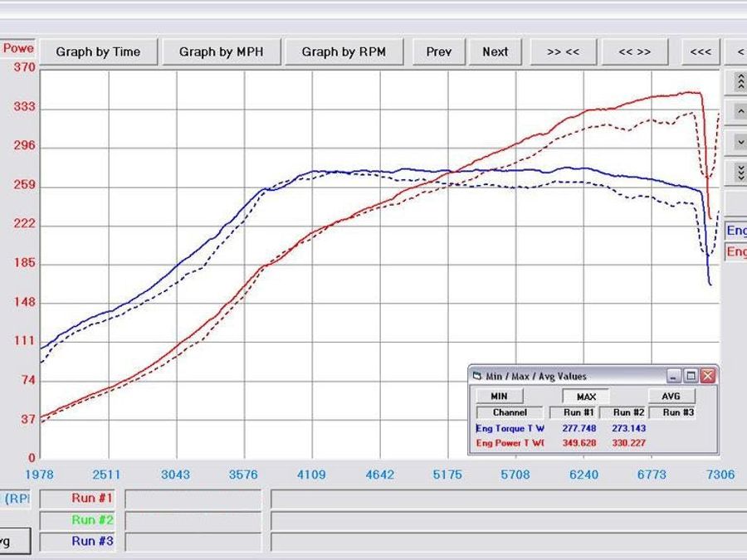This screenshot has height=560, width=747.
Task: Select the Run #3 column header
Action: tap(672, 412)
